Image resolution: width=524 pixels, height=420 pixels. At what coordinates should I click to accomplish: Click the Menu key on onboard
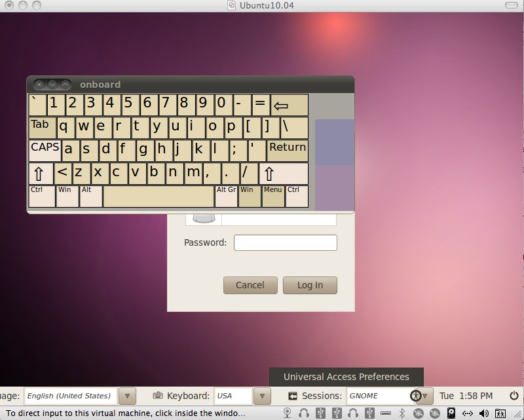tap(273, 197)
